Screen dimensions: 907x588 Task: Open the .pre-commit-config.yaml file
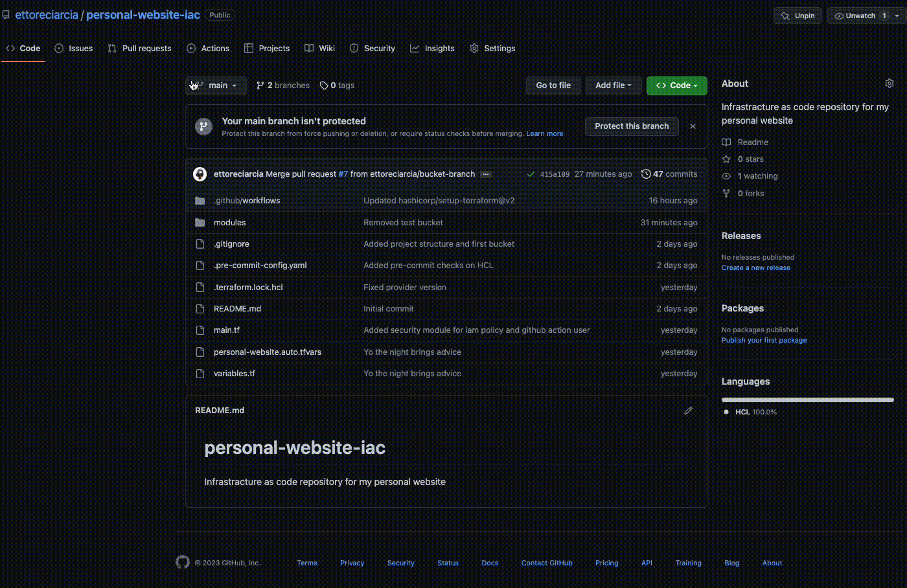click(x=260, y=266)
